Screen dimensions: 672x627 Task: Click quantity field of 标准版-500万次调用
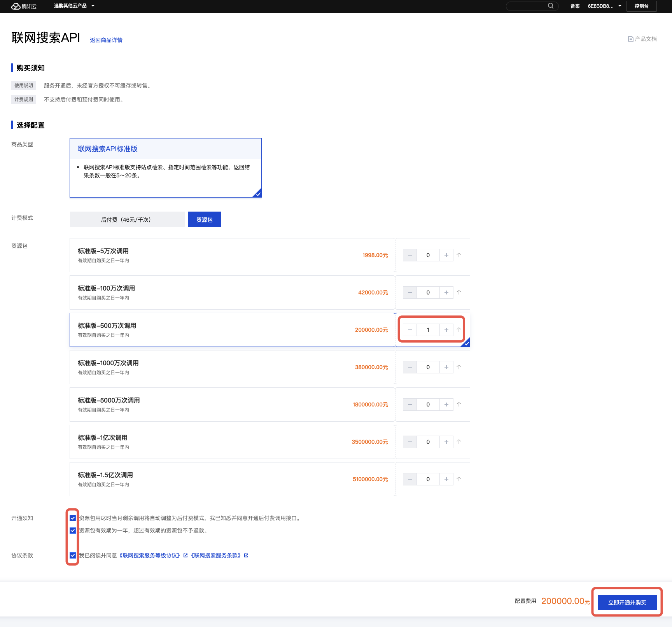[x=428, y=330]
